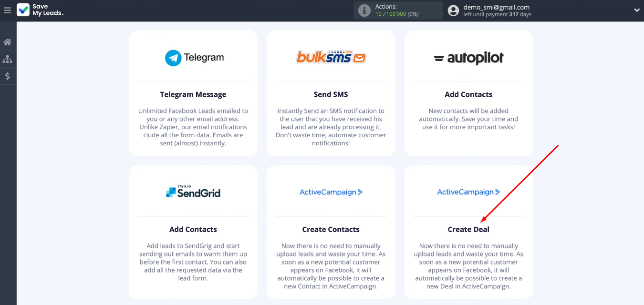Click the 'left until payment 317 days' text

pyautogui.click(x=498, y=15)
